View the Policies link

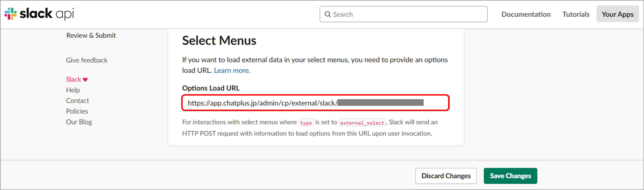[x=77, y=111]
